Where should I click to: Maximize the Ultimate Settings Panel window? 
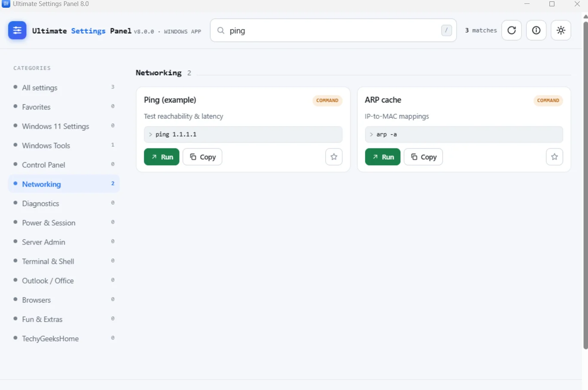552,4
